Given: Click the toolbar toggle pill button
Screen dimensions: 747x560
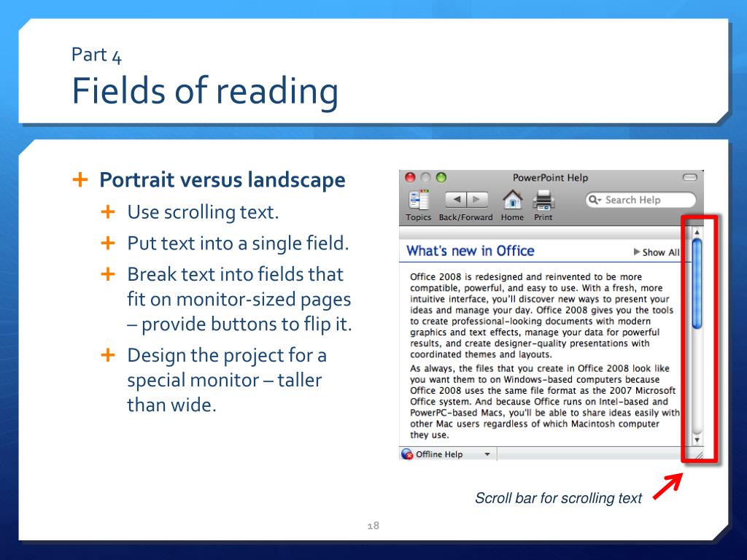Looking at the screenshot, I should [690, 178].
